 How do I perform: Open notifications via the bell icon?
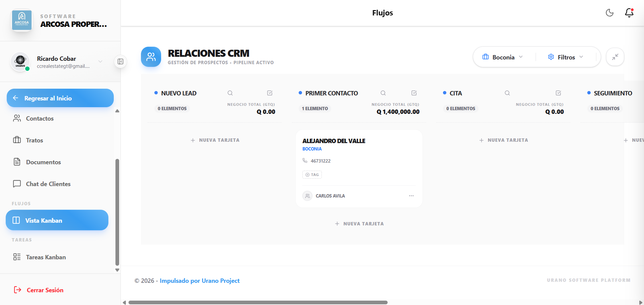tap(629, 13)
